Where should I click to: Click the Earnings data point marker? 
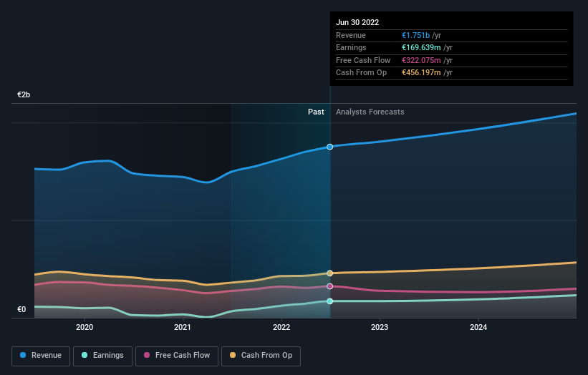329,301
